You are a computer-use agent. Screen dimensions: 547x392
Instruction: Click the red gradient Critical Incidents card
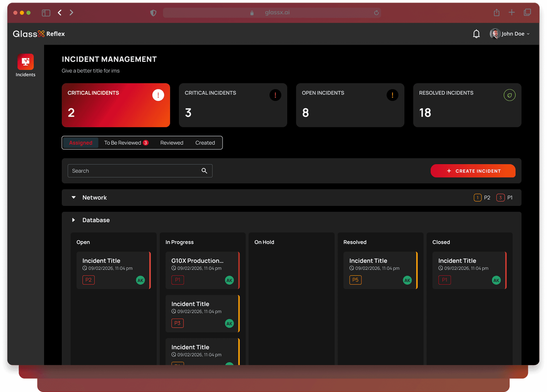click(x=116, y=105)
